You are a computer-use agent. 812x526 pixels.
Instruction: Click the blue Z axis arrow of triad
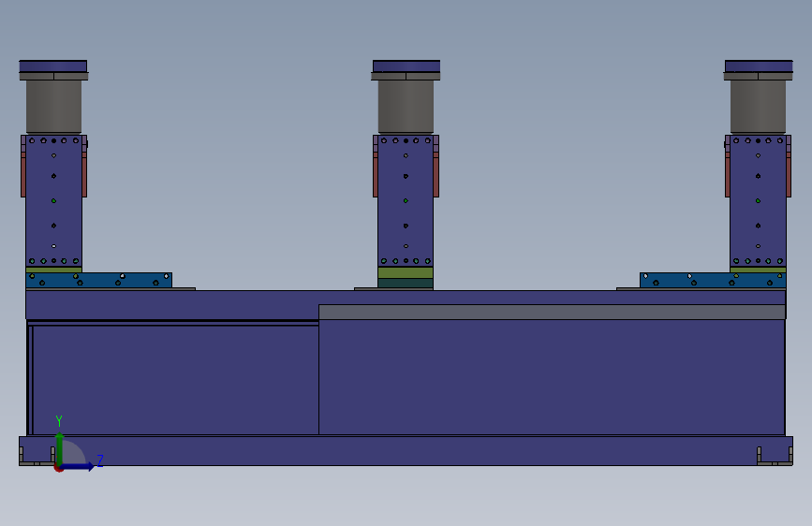[x=78, y=466]
